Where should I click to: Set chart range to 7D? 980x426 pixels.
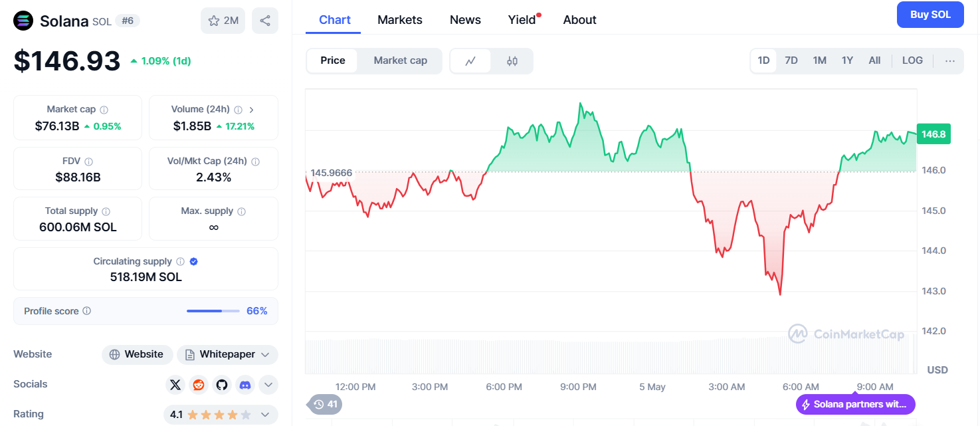[791, 60]
